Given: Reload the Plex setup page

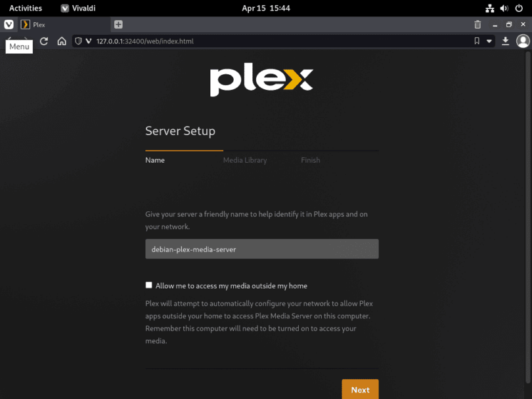Looking at the screenshot, I should (43, 40).
